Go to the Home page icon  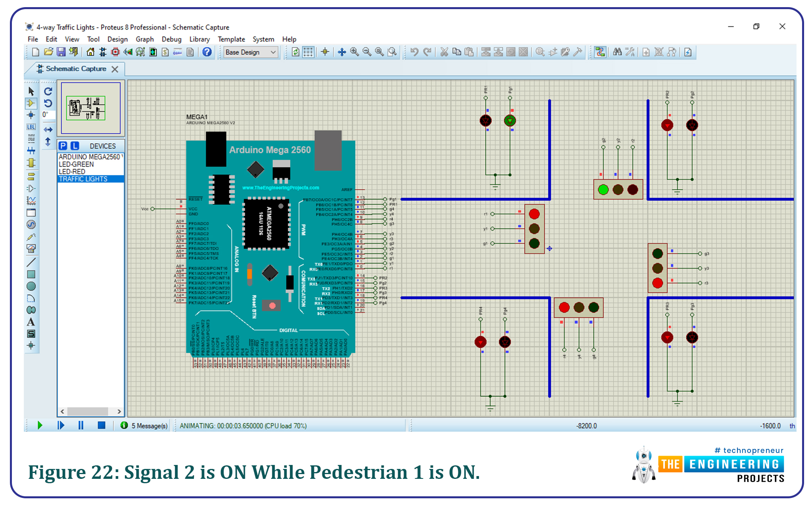90,52
